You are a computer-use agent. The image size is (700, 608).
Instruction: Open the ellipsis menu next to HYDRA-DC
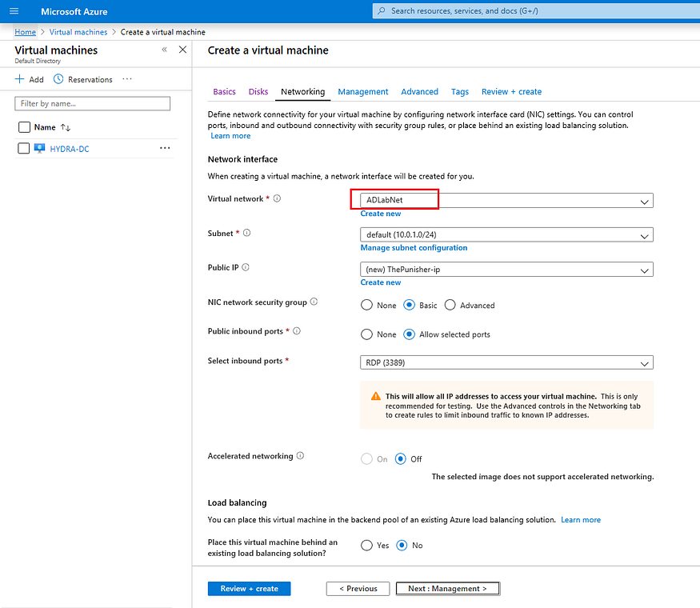tap(165, 148)
